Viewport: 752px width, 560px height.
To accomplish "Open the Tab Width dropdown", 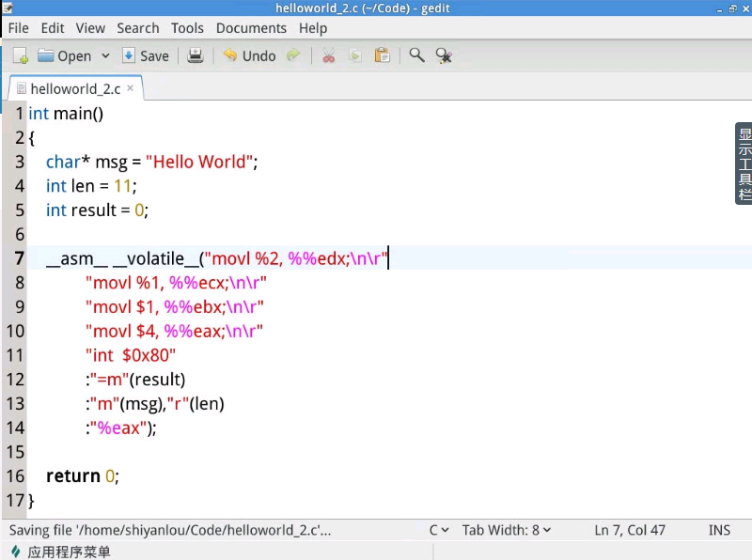I will (507, 530).
